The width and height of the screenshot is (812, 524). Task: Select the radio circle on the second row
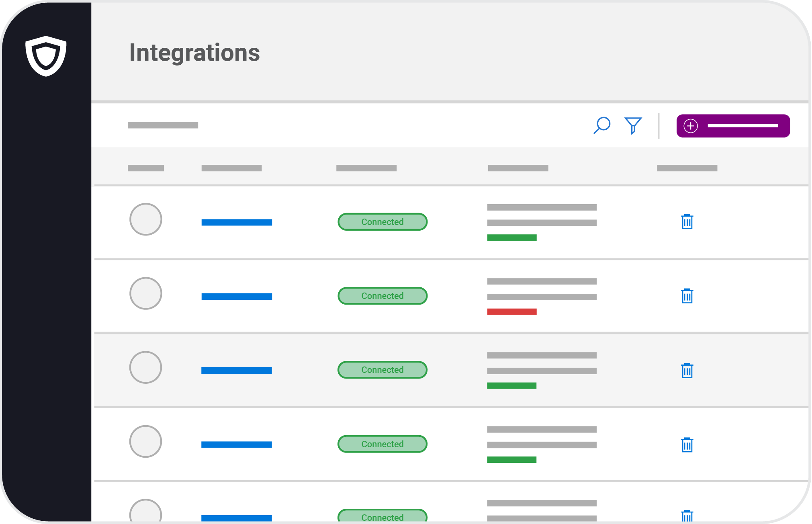pos(145,293)
